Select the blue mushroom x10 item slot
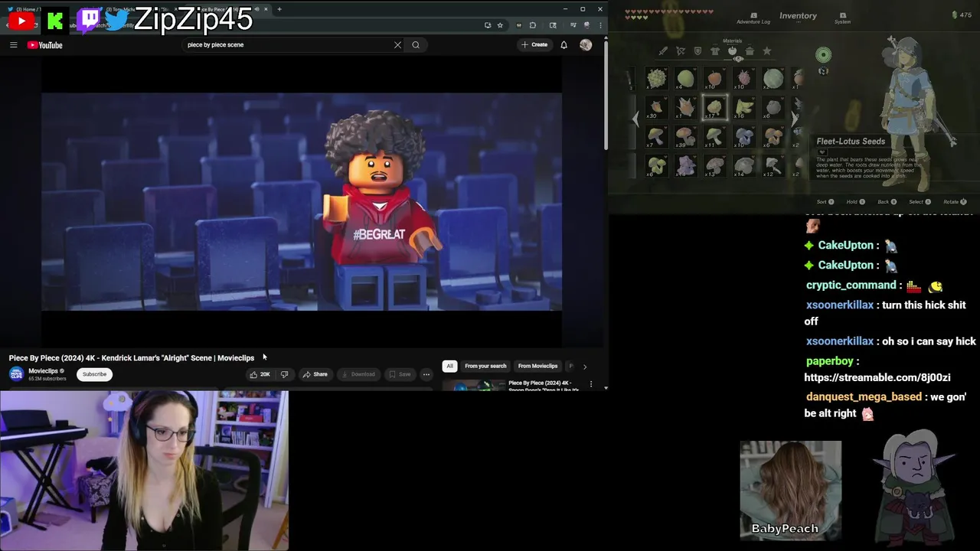Screen dimensions: 980x551 tap(743, 137)
